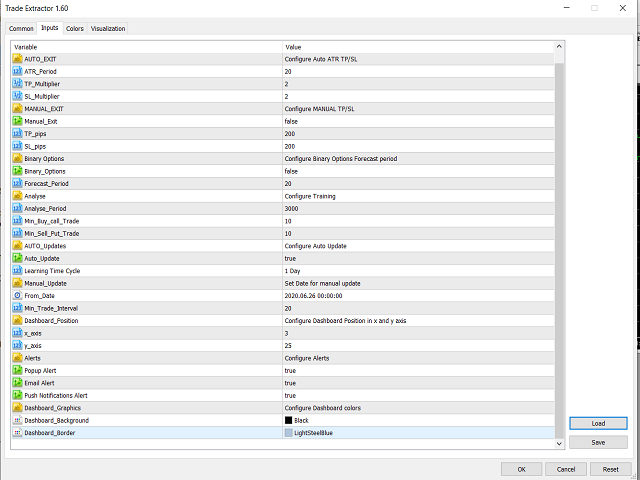Confirm settings with OK button

click(x=522, y=469)
